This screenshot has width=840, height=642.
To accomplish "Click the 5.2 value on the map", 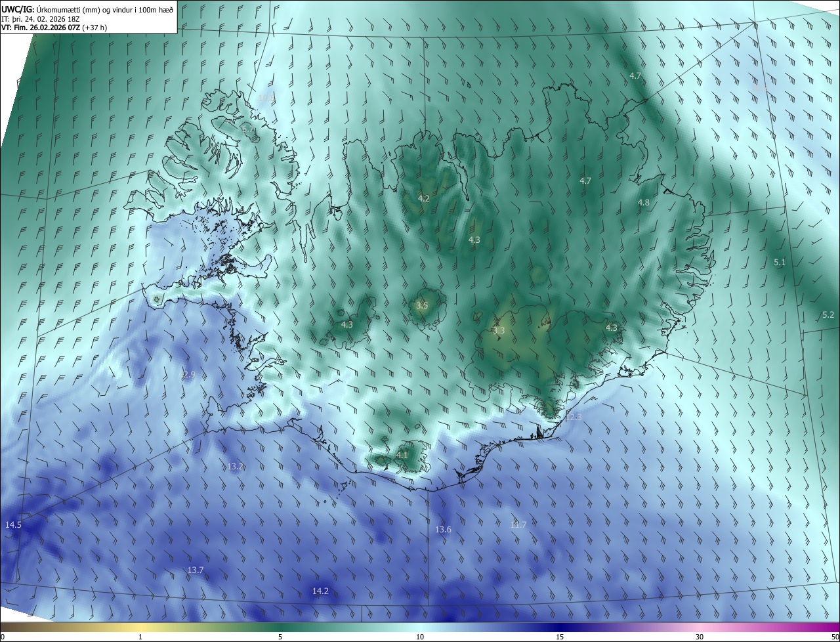I will coord(828,315).
